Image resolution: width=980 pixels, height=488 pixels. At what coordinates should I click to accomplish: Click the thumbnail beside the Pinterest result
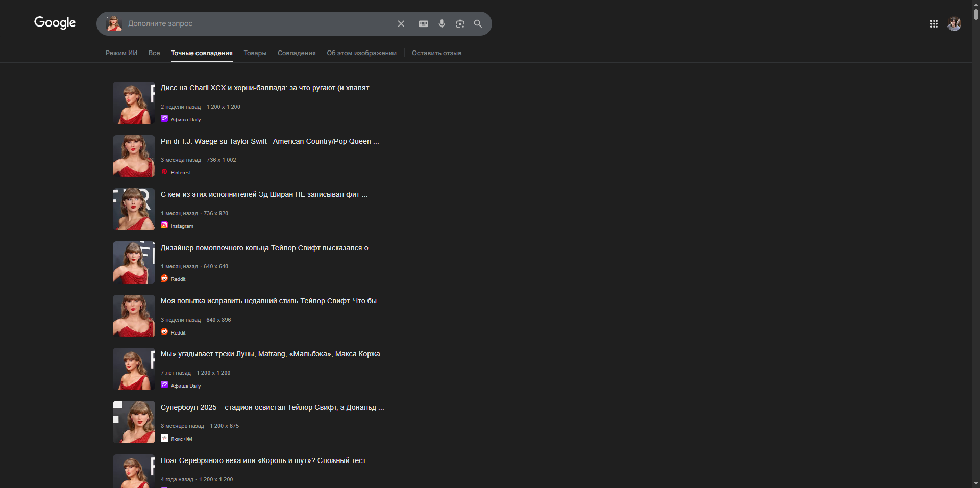click(x=134, y=156)
